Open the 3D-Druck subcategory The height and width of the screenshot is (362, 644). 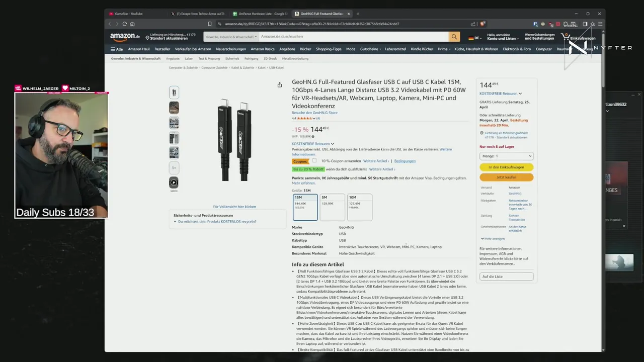coord(270,58)
